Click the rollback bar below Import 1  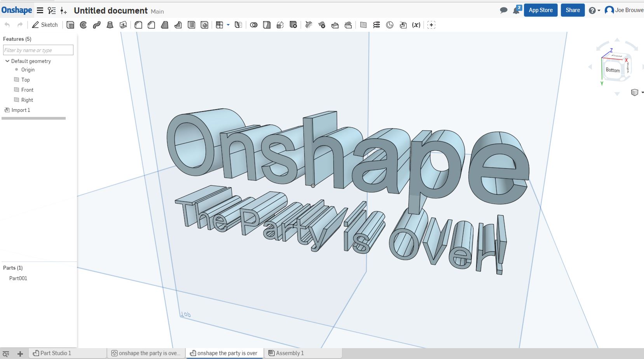[x=34, y=118]
